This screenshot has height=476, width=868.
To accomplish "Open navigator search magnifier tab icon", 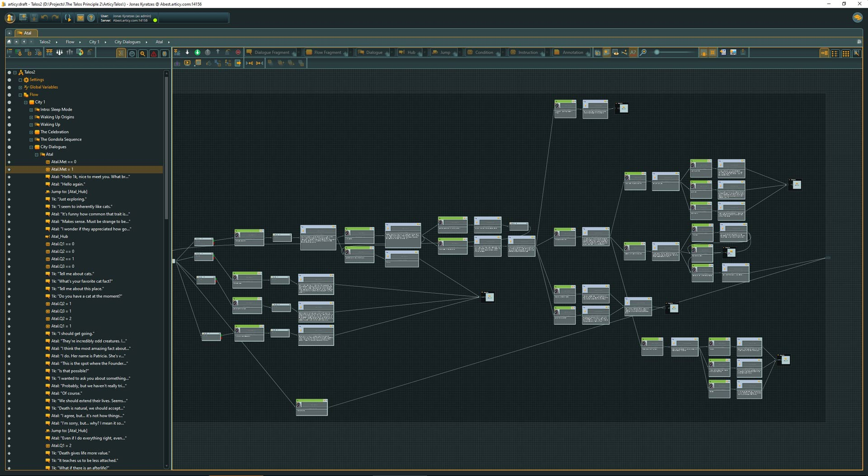I will pyautogui.click(x=143, y=53).
